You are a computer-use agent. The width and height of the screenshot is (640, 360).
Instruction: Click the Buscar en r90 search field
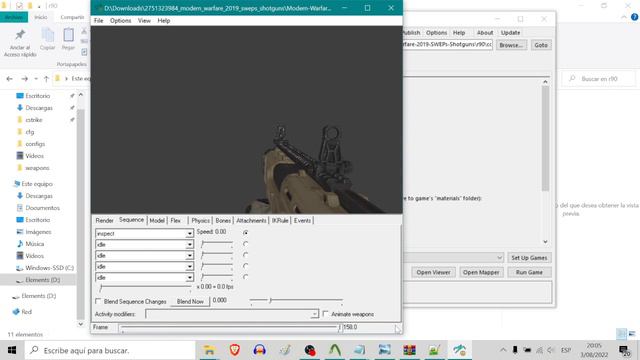click(598, 79)
